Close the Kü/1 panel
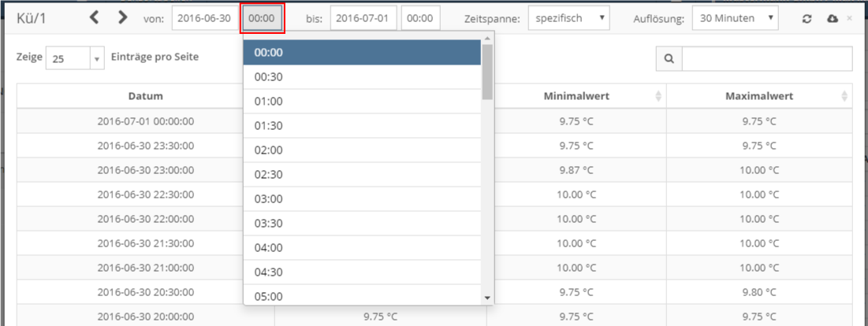The width and height of the screenshot is (868, 326). click(850, 19)
